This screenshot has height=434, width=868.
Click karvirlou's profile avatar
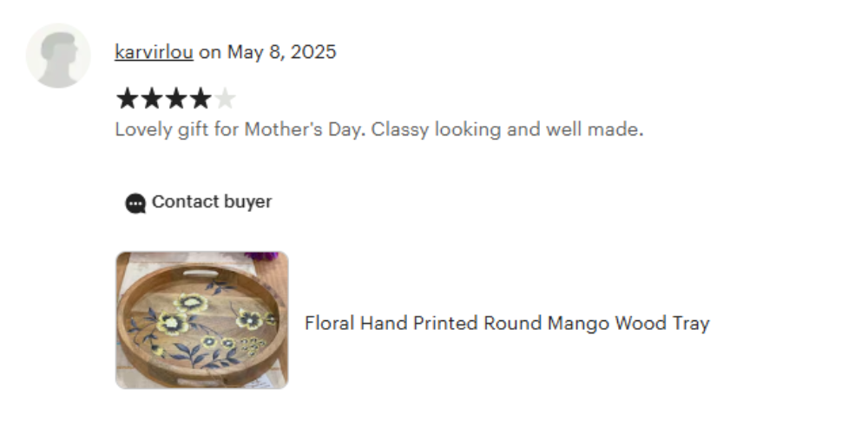coord(58,56)
